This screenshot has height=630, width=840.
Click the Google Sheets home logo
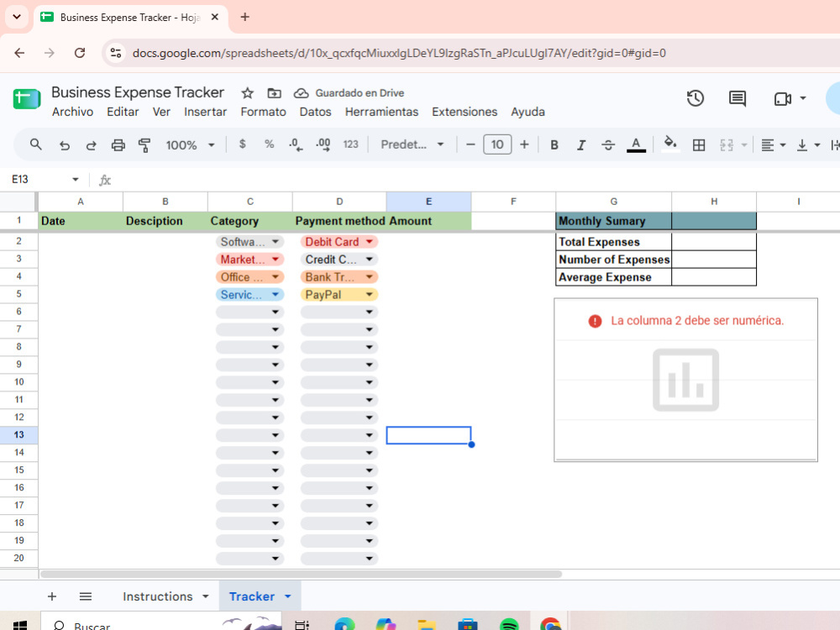[x=26, y=99]
